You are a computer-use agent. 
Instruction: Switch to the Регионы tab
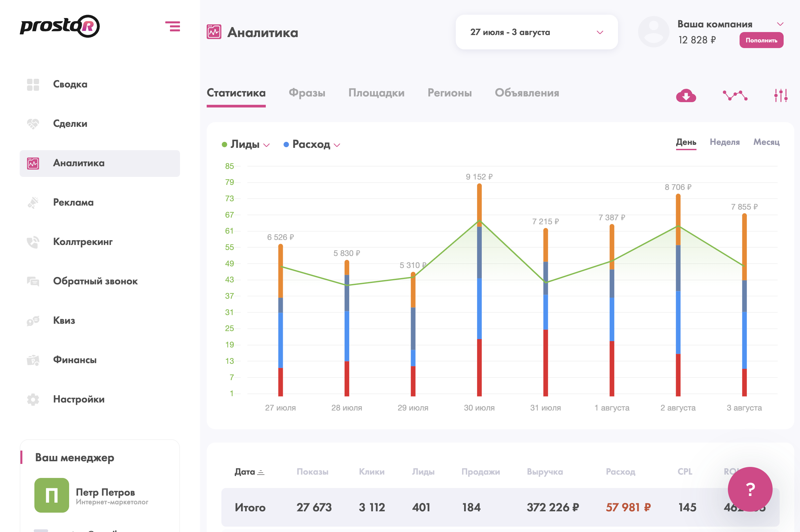coord(449,93)
